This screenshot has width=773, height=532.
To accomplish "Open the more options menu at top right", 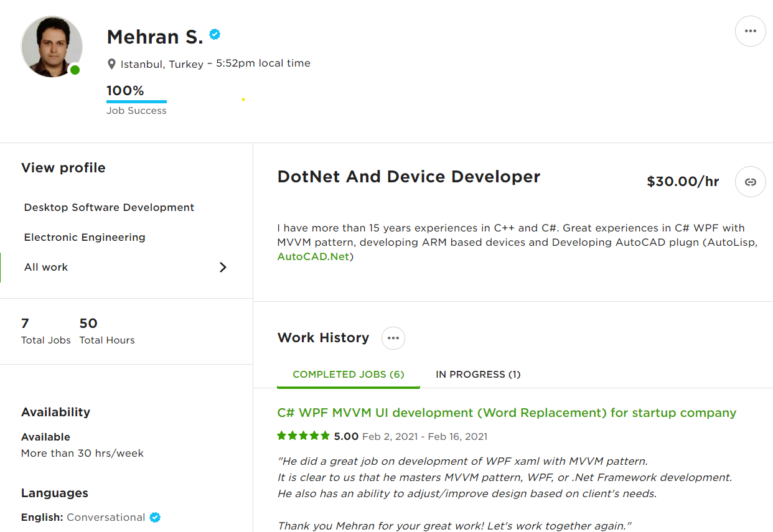I will tap(750, 30).
